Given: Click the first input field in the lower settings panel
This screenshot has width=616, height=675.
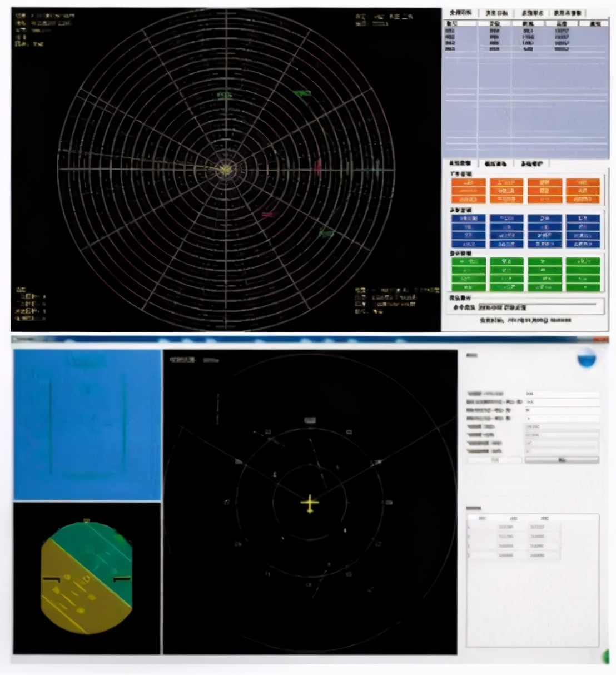Looking at the screenshot, I should coord(562,394).
